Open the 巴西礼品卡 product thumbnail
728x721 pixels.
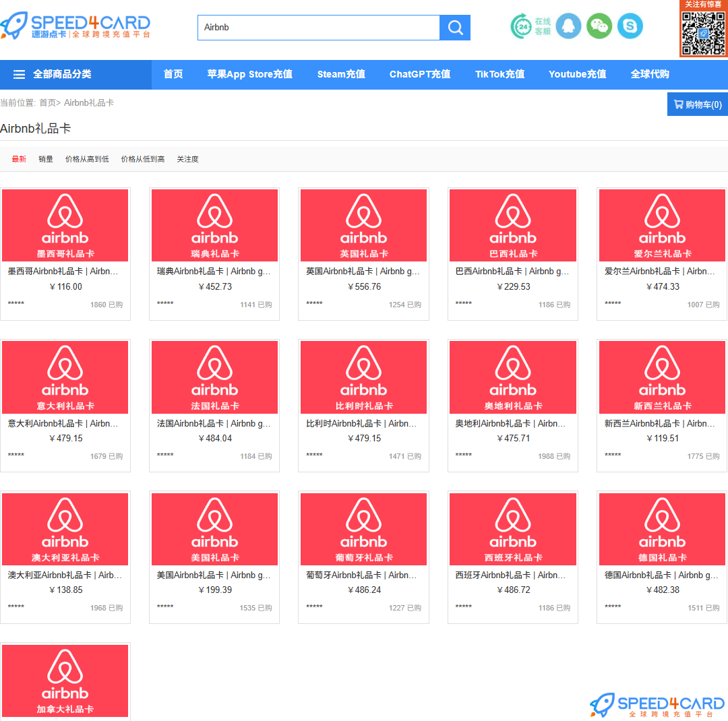pyautogui.click(x=513, y=225)
